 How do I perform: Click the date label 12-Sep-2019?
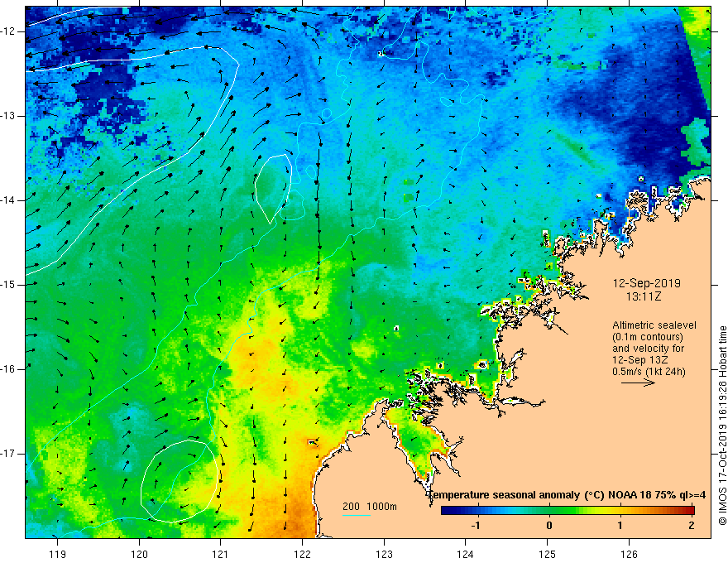point(646,283)
